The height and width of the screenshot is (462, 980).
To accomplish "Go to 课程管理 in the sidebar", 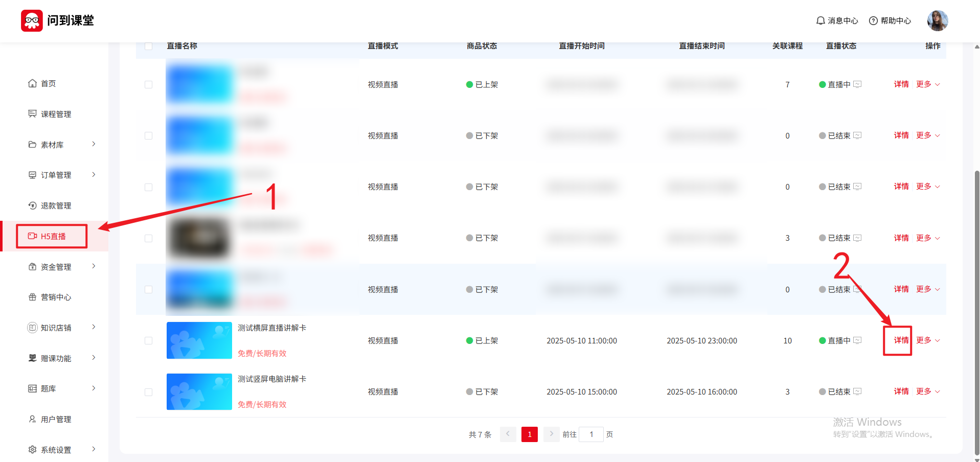I will [x=56, y=114].
